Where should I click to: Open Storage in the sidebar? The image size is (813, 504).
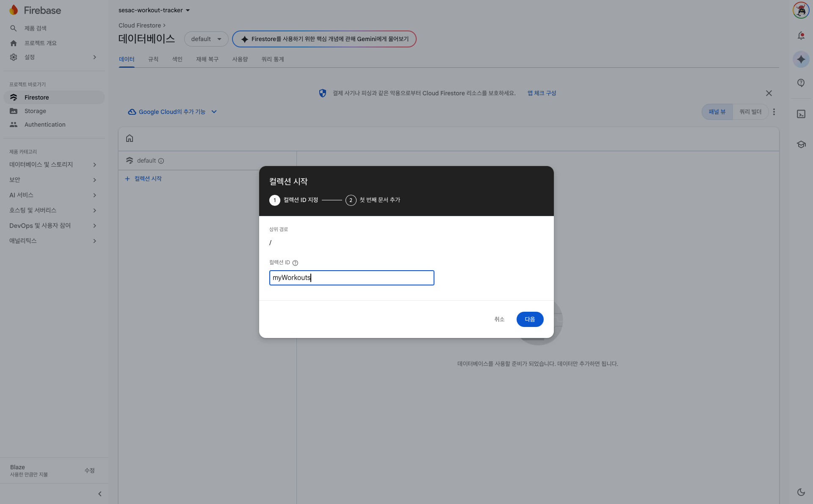pyautogui.click(x=54, y=111)
